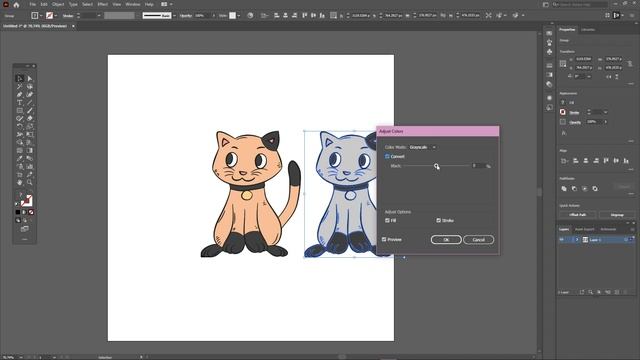Toggle the Fill checkbox in Adjust Options

coord(387,220)
